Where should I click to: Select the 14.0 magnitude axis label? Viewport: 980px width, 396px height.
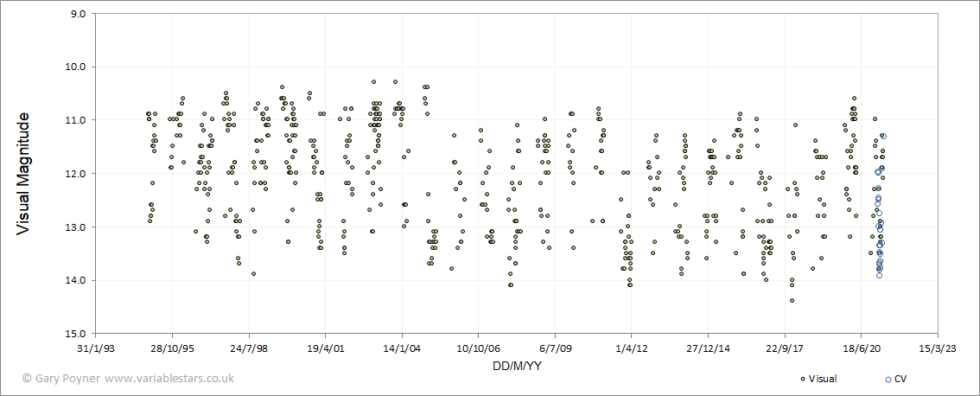click(76, 280)
